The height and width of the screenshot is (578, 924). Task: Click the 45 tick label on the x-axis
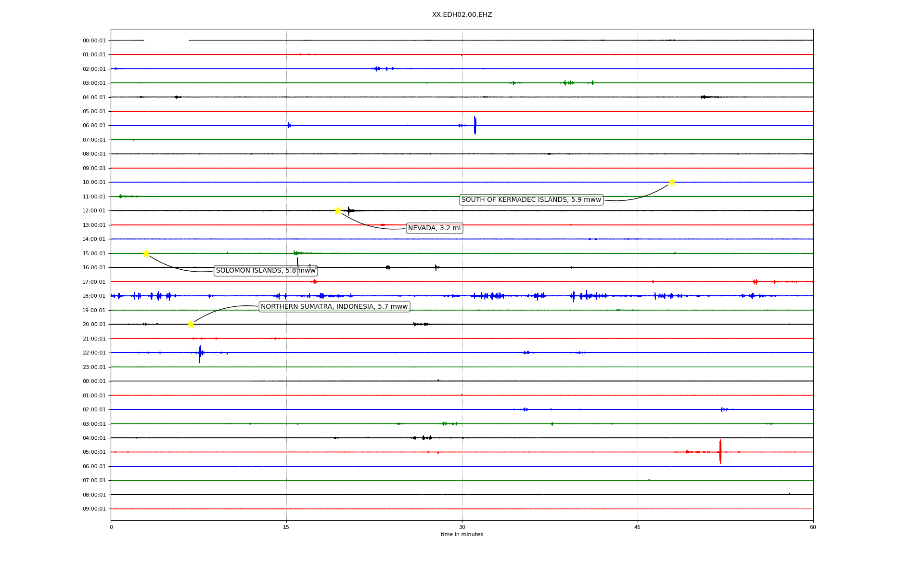638,527
